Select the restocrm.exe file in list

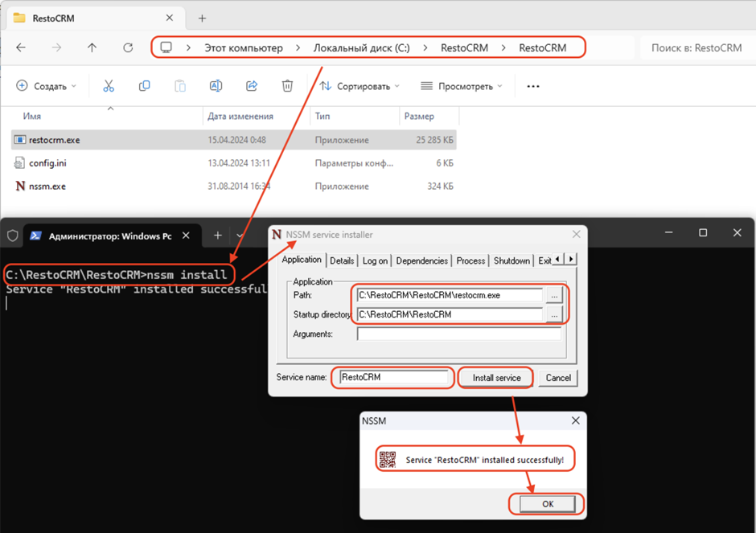point(55,140)
